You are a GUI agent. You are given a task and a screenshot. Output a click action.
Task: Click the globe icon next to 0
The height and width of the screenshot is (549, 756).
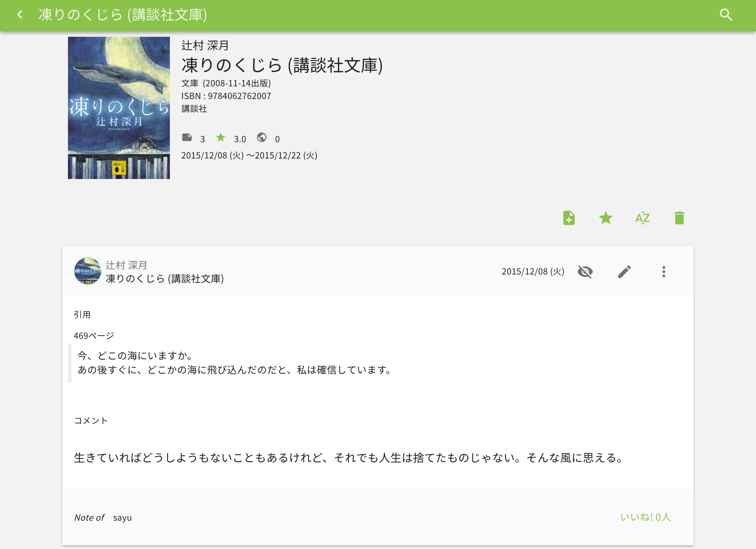[x=262, y=138]
